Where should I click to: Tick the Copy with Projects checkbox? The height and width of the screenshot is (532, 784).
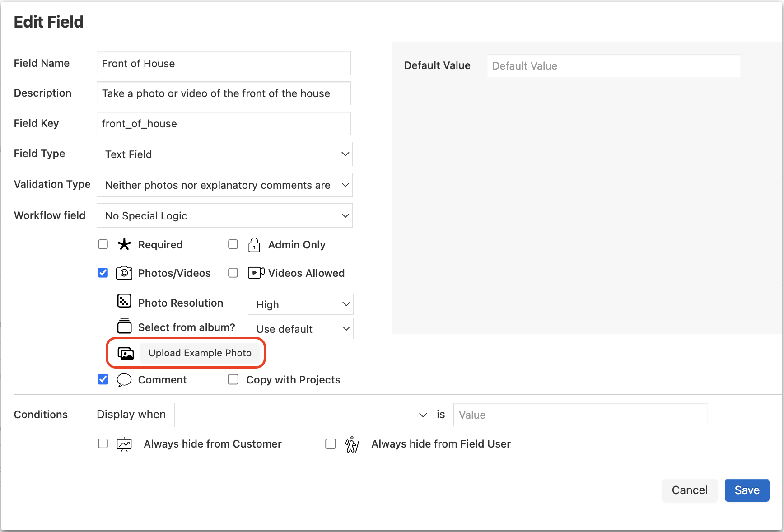point(233,379)
